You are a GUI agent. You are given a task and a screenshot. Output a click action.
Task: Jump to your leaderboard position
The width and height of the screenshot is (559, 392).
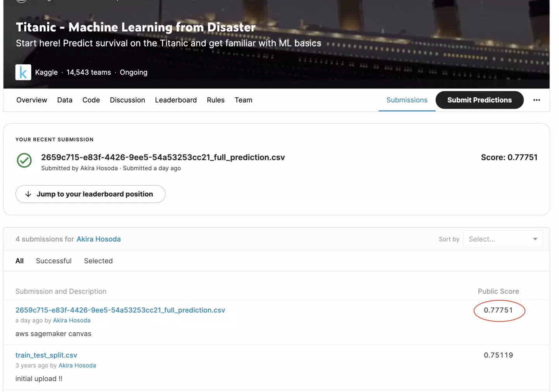pyautogui.click(x=90, y=194)
